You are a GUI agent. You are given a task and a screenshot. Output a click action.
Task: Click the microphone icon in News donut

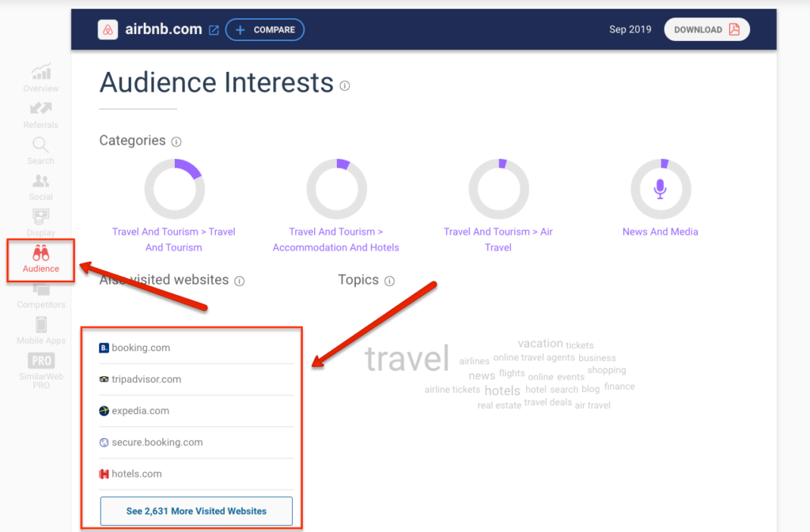pos(660,189)
